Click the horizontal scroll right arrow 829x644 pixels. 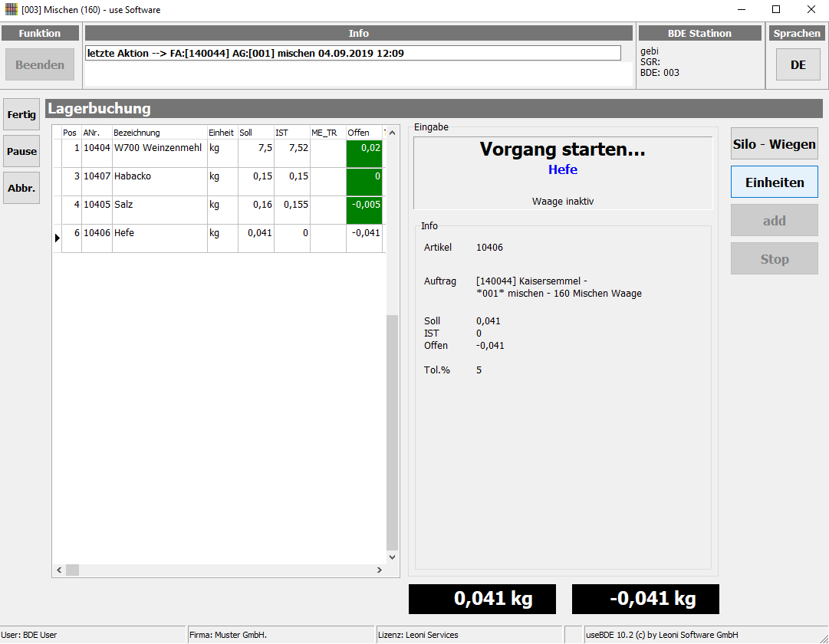coord(379,570)
